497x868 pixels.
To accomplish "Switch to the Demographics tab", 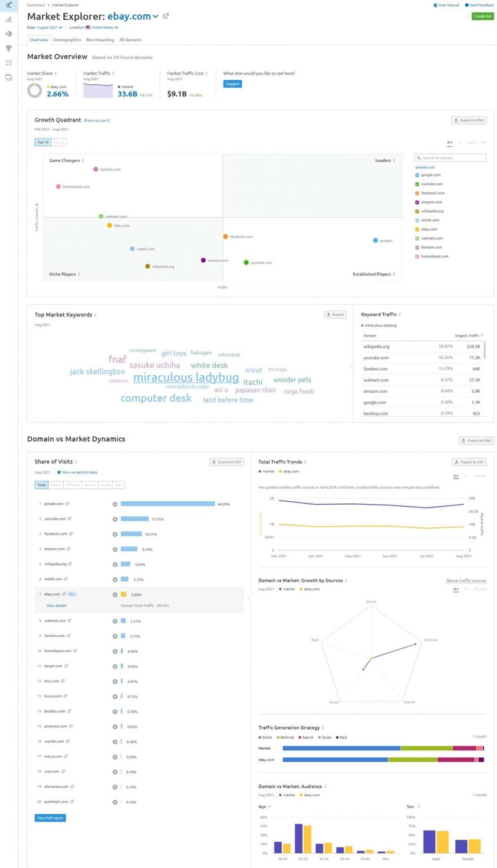I will 67,40.
